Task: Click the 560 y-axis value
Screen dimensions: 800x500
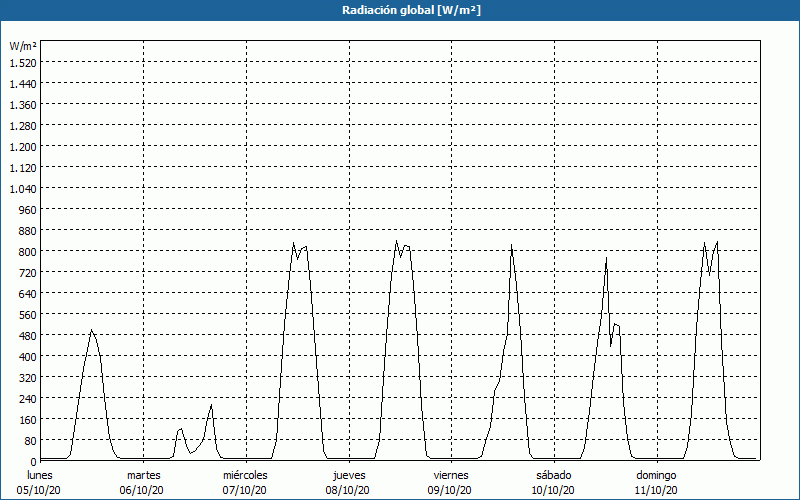Action: 28,315
